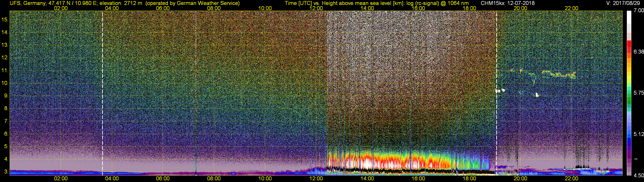The width and height of the screenshot is (644, 182).
Task: Click the height axis label '4.'
Action: tap(6, 159)
